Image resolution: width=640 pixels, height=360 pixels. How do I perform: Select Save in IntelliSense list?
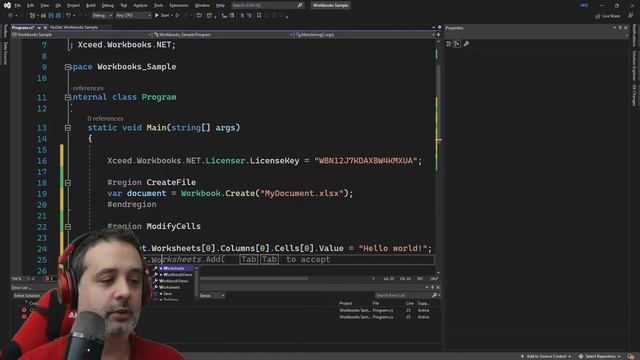coord(167,293)
